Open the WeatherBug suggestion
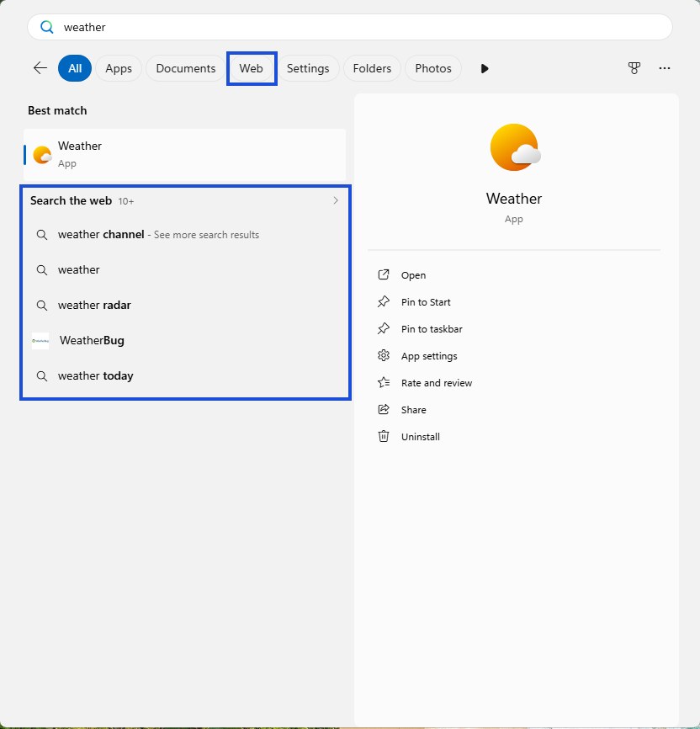Image resolution: width=700 pixels, height=729 pixels. click(185, 341)
